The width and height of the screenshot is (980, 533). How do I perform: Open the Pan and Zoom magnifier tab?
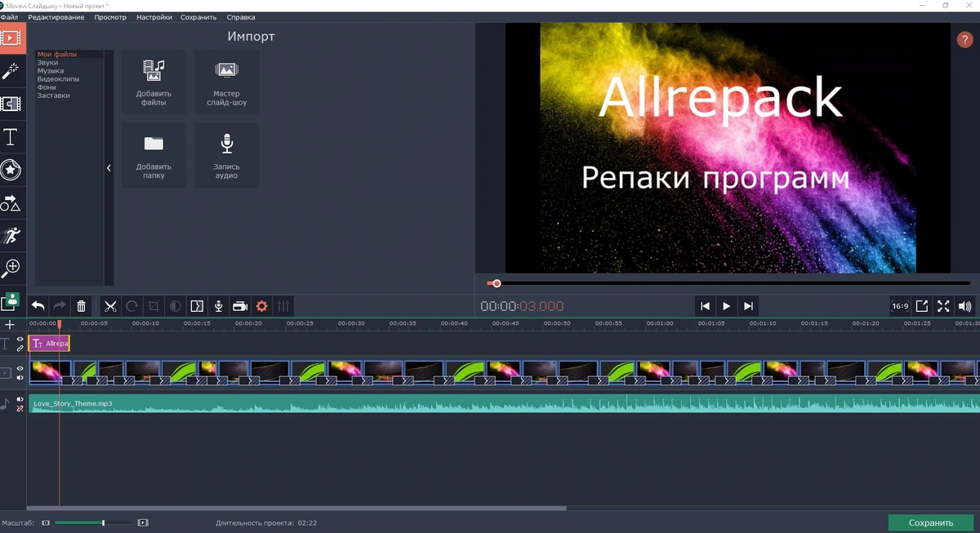11,268
